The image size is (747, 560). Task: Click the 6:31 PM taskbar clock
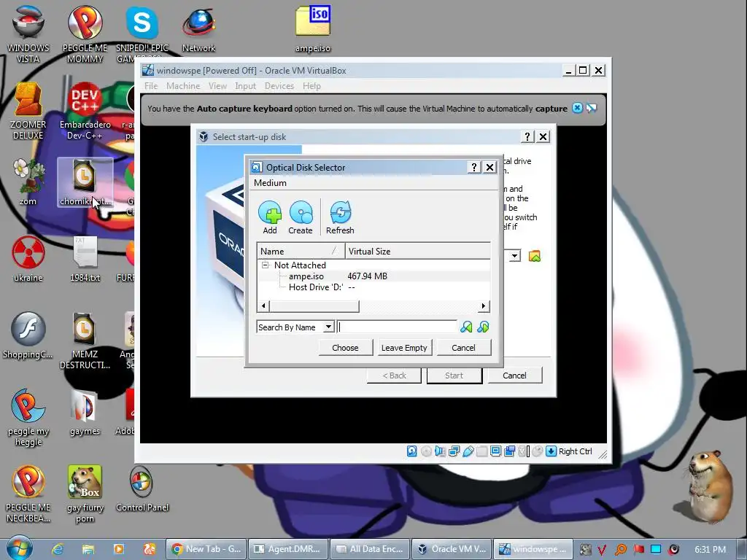(x=710, y=549)
